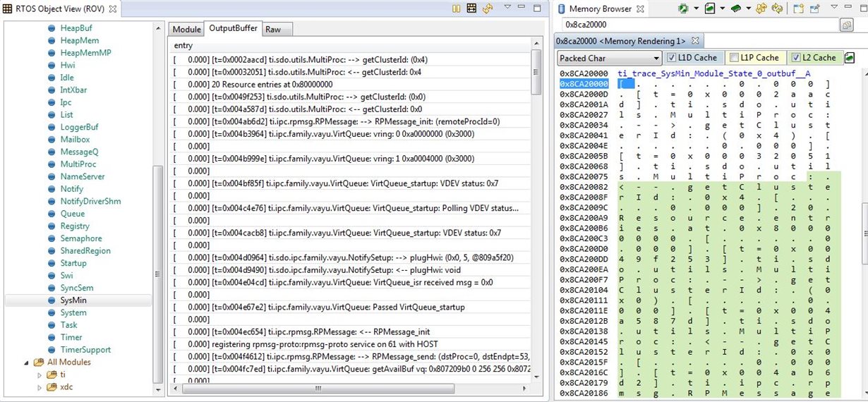The image size is (868, 402).
Task: Refresh the RTOS Object View
Action: pyautogui.click(x=487, y=8)
